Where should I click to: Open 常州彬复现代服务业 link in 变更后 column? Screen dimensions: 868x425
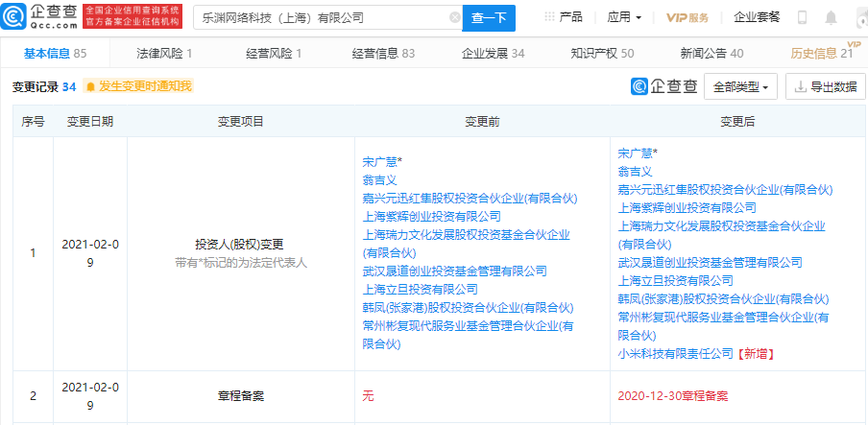(723, 325)
